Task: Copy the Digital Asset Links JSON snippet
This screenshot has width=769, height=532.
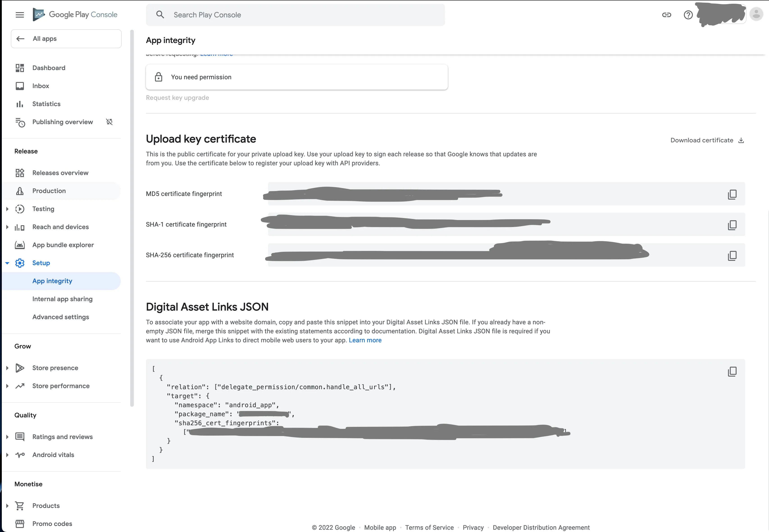Action: coord(732,371)
